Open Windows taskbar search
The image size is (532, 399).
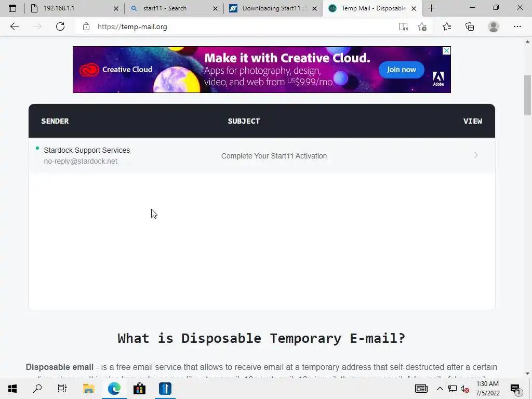37,389
